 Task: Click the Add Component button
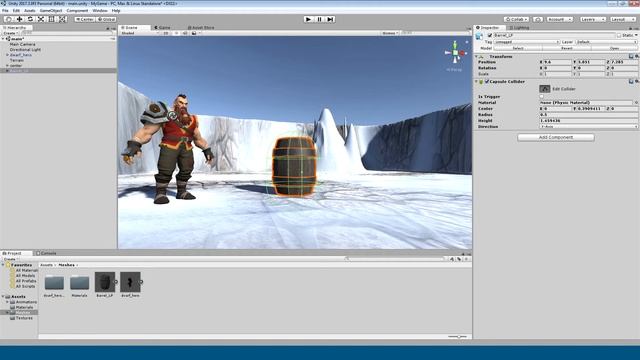pyautogui.click(x=556, y=138)
